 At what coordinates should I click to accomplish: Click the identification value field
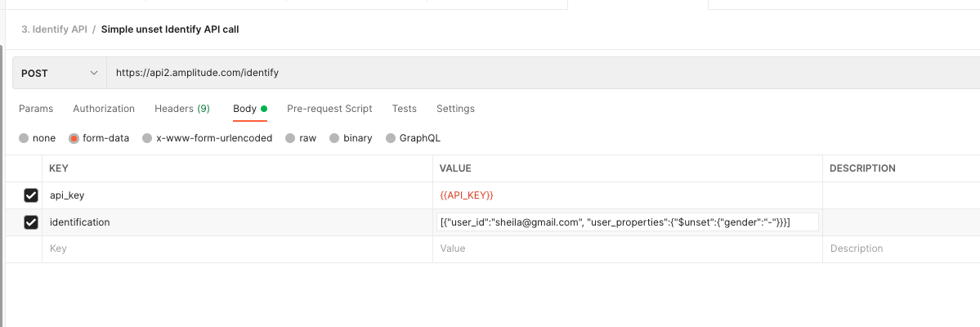[x=628, y=222]
